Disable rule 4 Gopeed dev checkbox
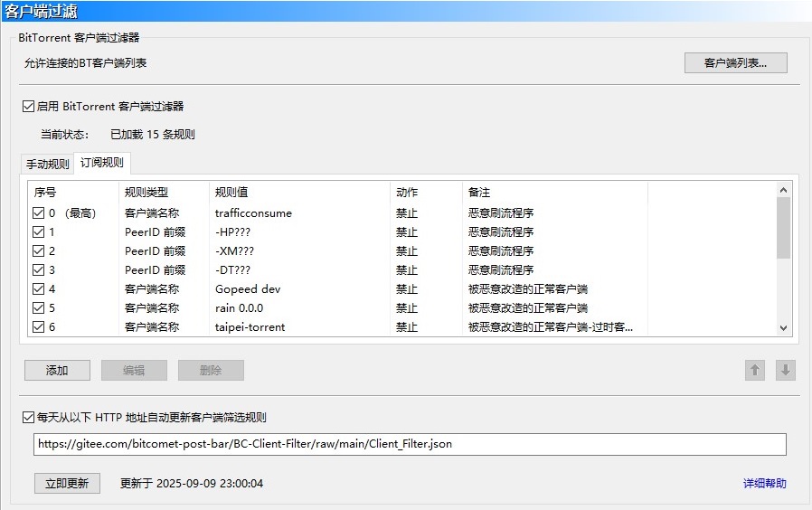Screen dimensions: 812x510 click(x=38, y=289)
